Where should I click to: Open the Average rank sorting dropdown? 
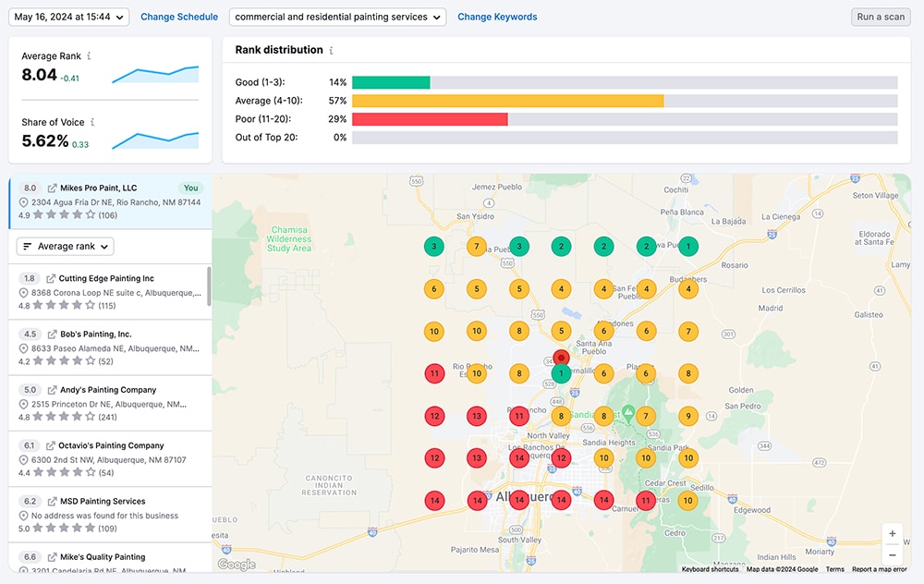65,246
